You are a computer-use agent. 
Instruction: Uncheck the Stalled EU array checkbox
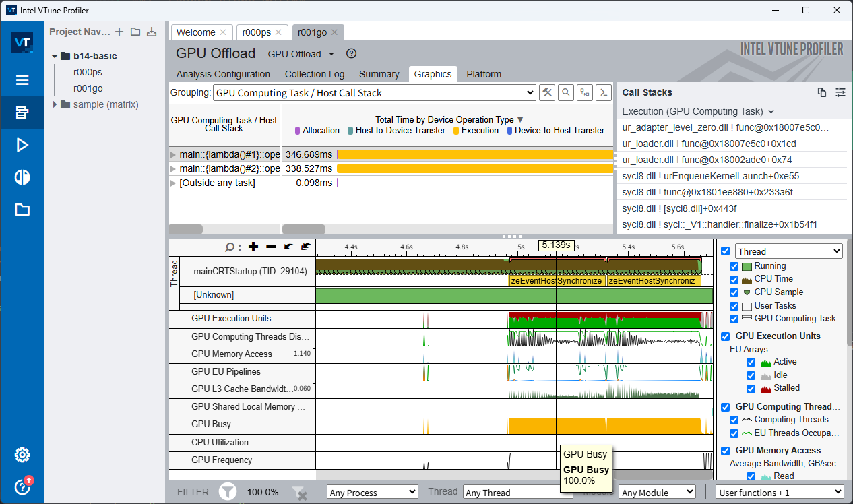tap(751, 388)
